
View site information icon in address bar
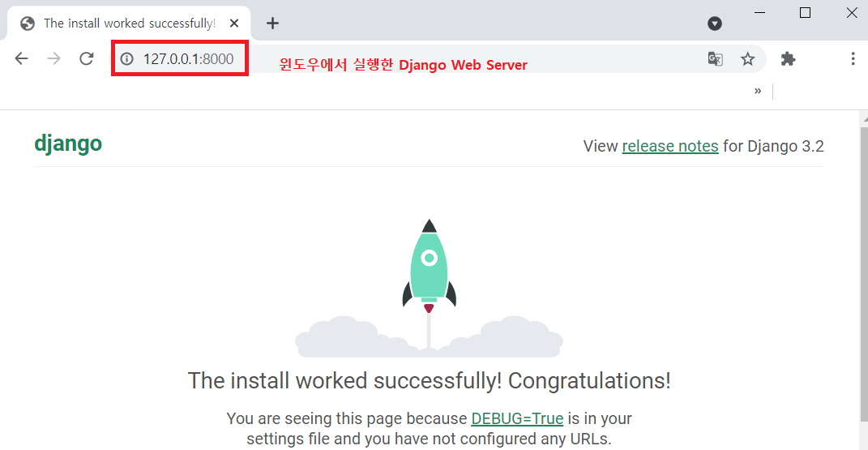click(126, 58)
